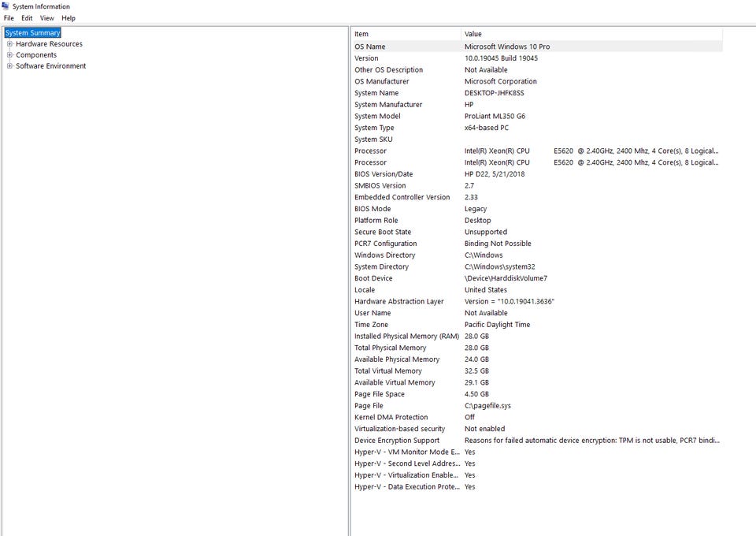This screenshot has height=536, width=756.
Task: Select the SMBIOS Version label
Action: (380, 186)
